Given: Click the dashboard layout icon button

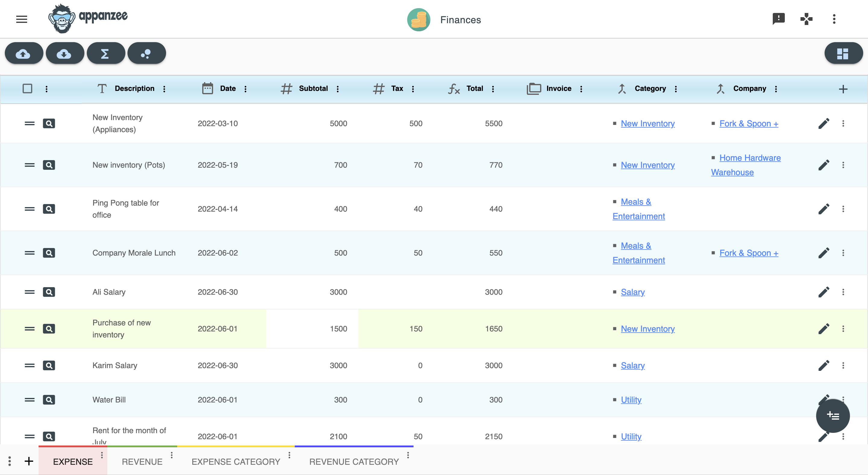Looking at the screenshot, I should pos(843,54).
